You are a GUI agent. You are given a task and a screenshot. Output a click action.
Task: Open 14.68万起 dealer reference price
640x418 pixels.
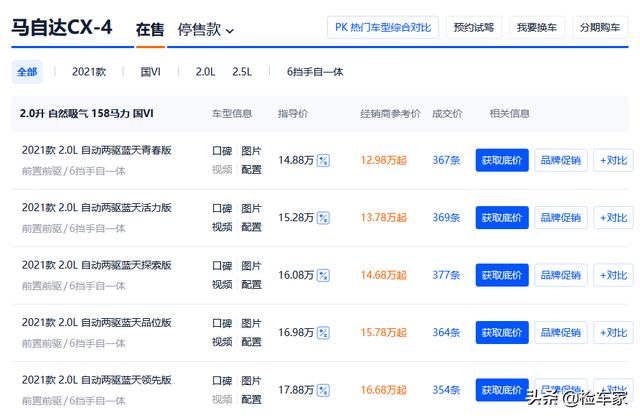click(384, 275)
